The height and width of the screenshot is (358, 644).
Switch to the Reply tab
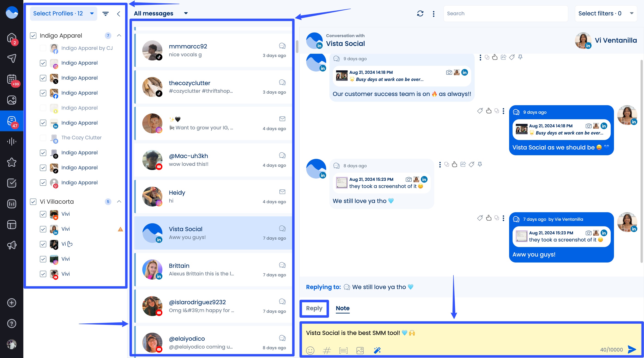(314, 308)
